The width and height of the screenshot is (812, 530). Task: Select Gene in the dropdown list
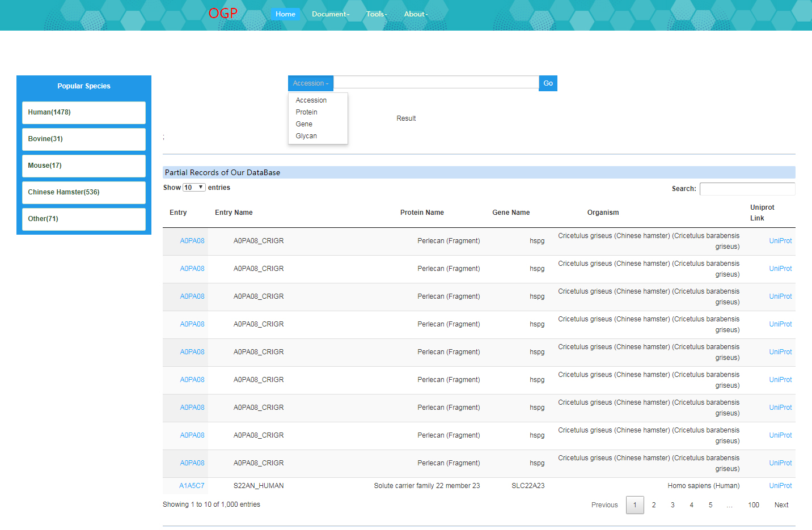304,124
